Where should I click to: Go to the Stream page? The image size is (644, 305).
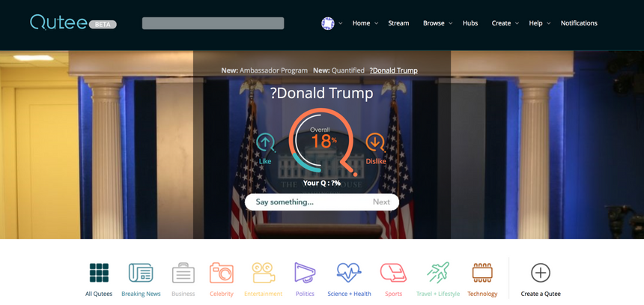[398, 23]
